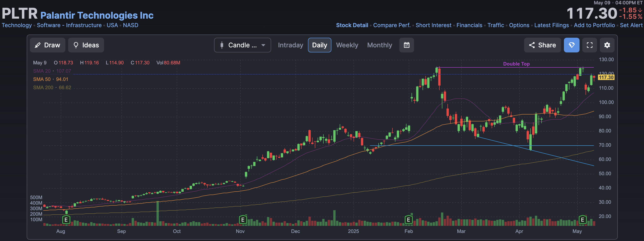644x241 pixels.
Task: Click the Double Top pattern label
Action: click(516, 64)
